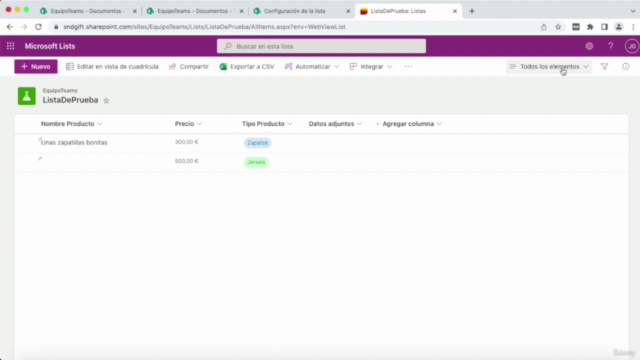Select the 500,00 € price cell
This screenshot has width=640, height=360.
pyautogui.click(x=187, y=161)
